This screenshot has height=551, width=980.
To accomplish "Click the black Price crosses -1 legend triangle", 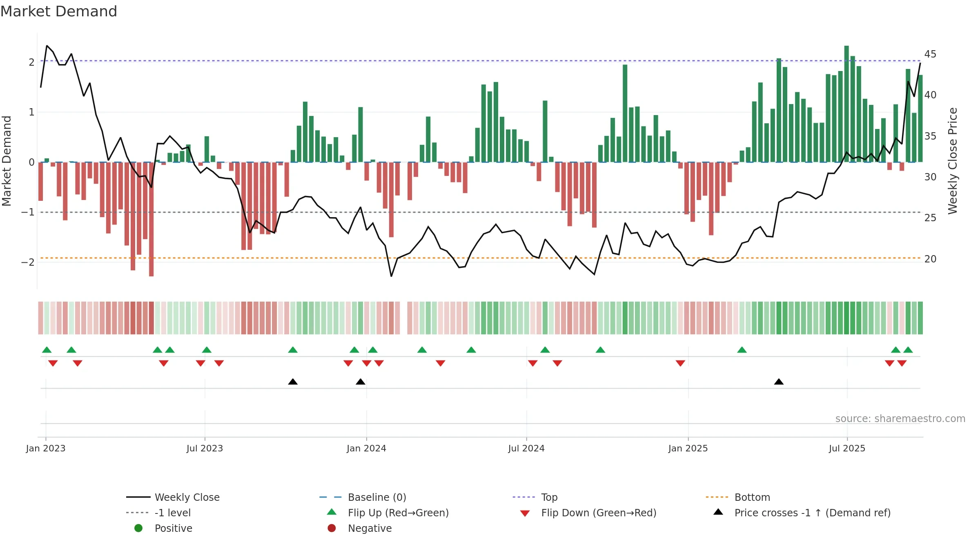I will pos(718,512).
